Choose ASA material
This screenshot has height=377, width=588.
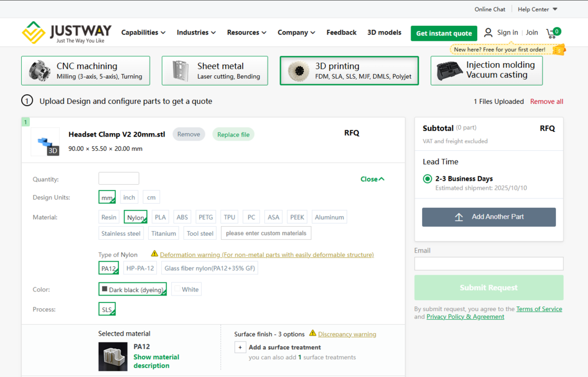tap(273, 217)
